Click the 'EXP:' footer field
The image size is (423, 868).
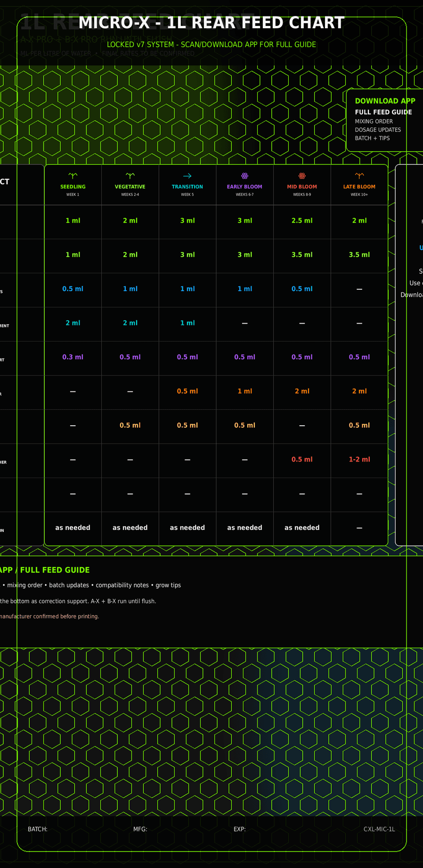[240, 829]
